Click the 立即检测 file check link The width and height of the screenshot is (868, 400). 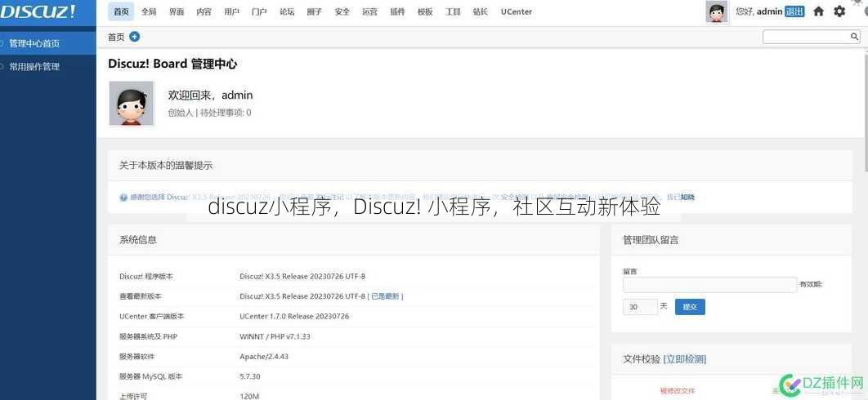pyautogui.click(x=685, y=359)
